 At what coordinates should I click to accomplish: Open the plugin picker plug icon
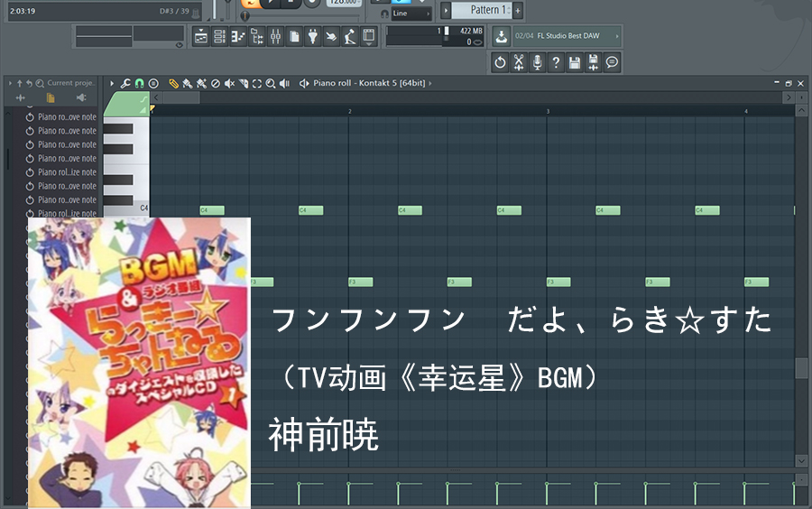tap(312, 36)
